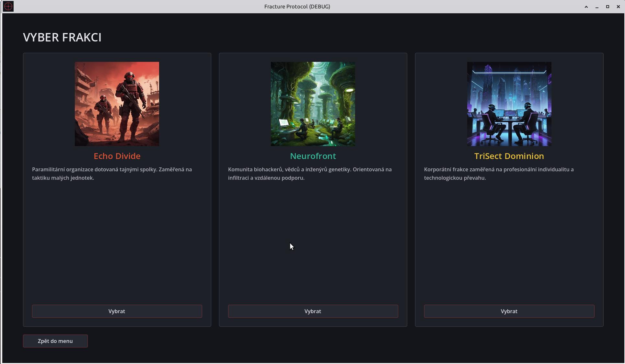
Task: Close the Fracture Protocol window
Action: [618, 7]
